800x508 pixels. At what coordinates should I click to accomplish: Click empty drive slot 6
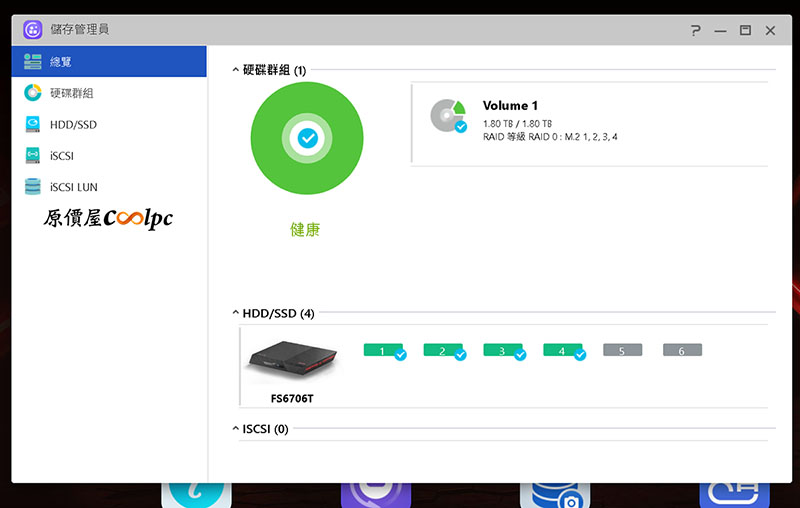click(x=682, y=350)
